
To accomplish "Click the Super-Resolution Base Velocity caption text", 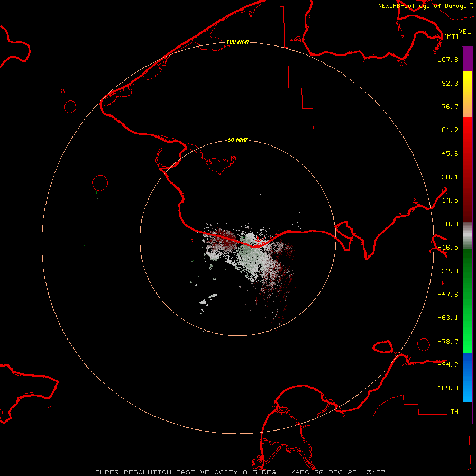I will (x=240, y=472).
